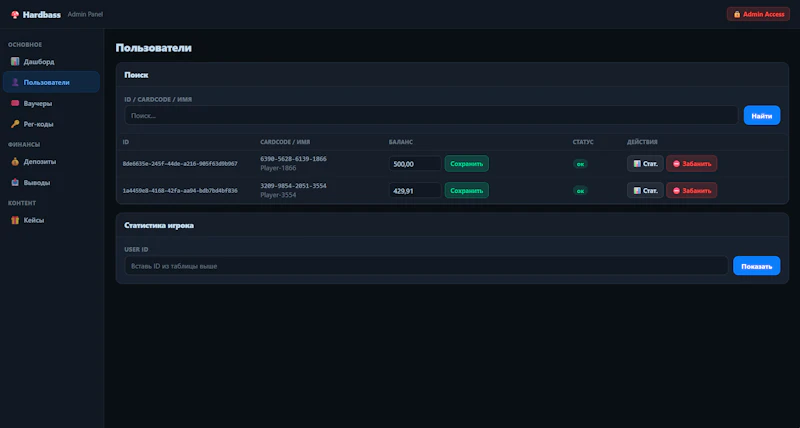Open the Пользователи menu item
Viewport: 800px width, 428px height.
(x=51, y=82)
